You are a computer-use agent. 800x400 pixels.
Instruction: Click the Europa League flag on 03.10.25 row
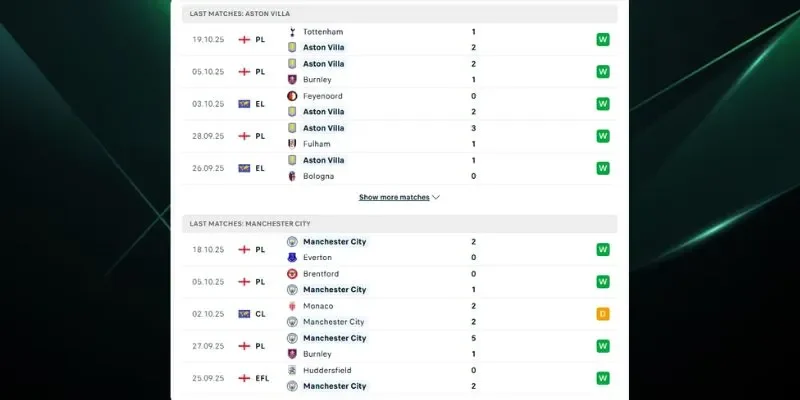click(x=244, y=104)
